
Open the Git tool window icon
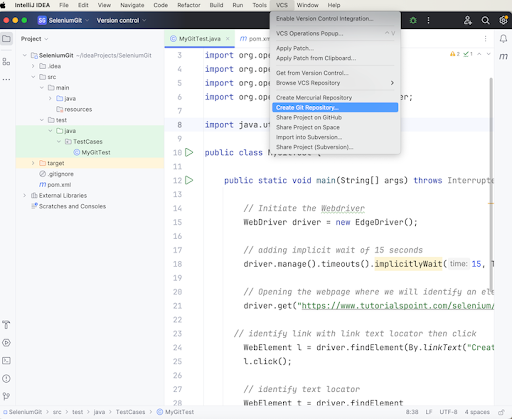point(6,396)
